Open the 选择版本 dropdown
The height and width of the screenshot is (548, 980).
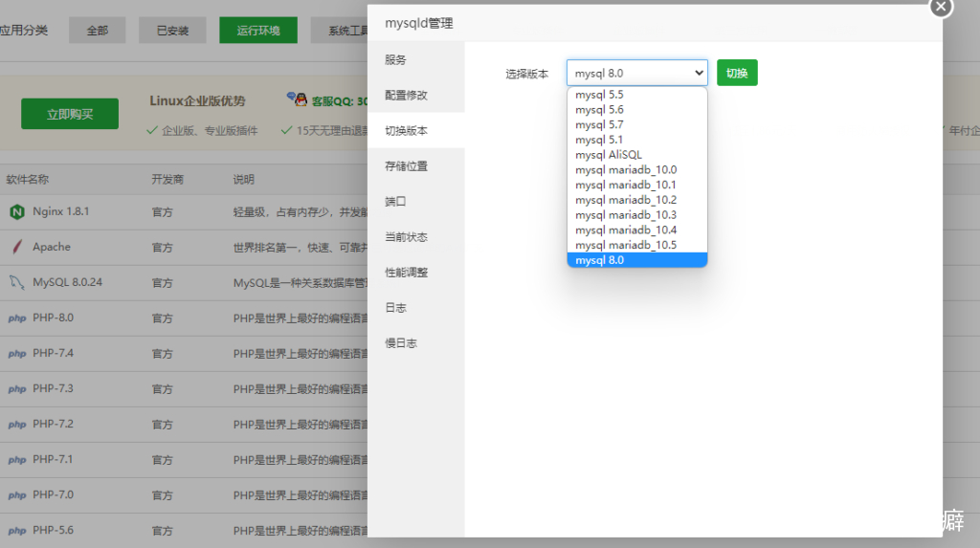[636, 73]
